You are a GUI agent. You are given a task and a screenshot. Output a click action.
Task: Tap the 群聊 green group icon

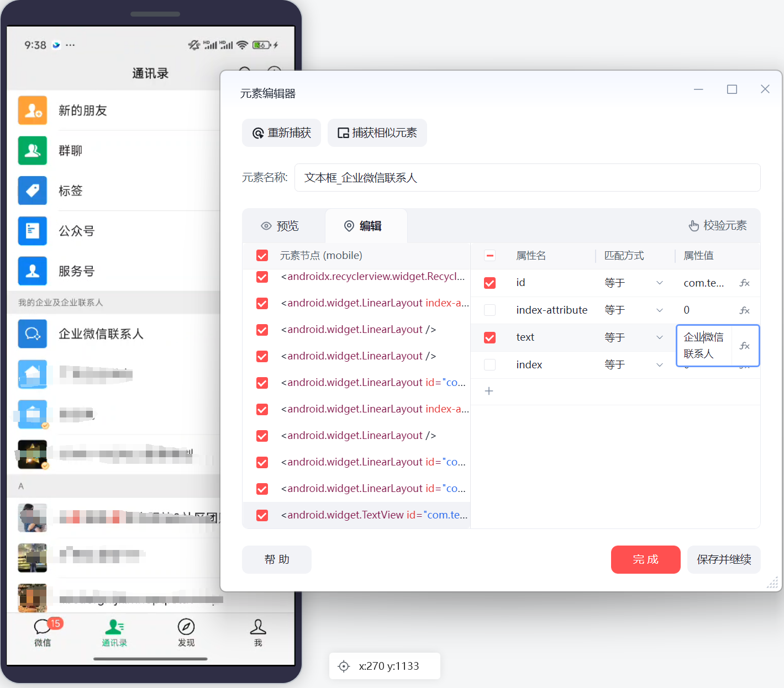point(33,150)
